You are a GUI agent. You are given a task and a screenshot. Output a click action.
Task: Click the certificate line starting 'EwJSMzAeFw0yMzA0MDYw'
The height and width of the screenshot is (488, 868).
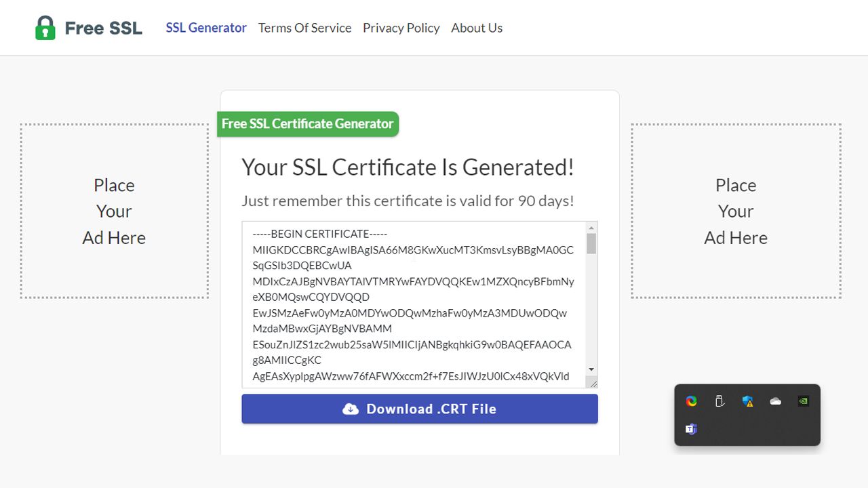coord(410,313)
